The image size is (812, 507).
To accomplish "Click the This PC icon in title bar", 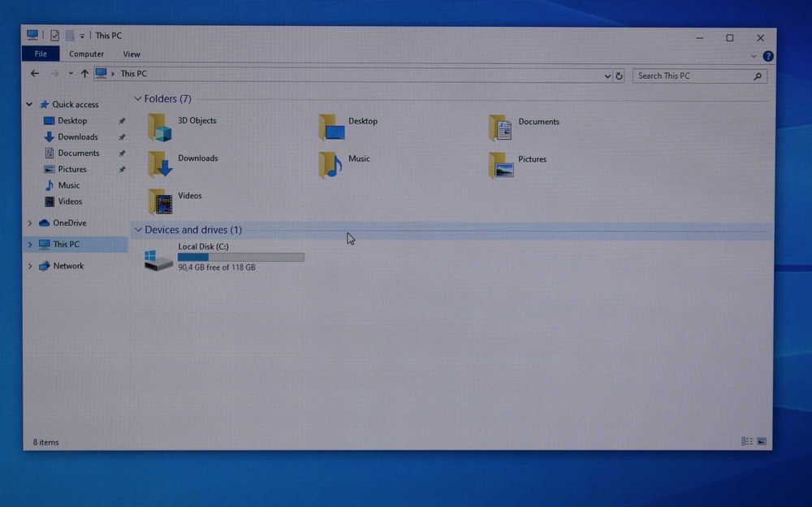I will [x=32, y=35].
